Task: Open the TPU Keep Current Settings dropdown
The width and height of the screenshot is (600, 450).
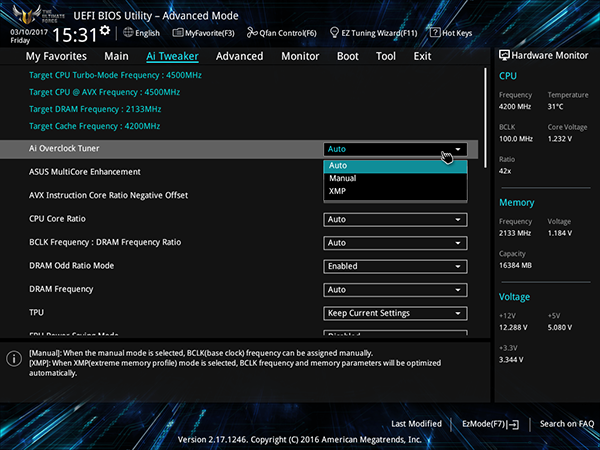Action: point(395,313)
